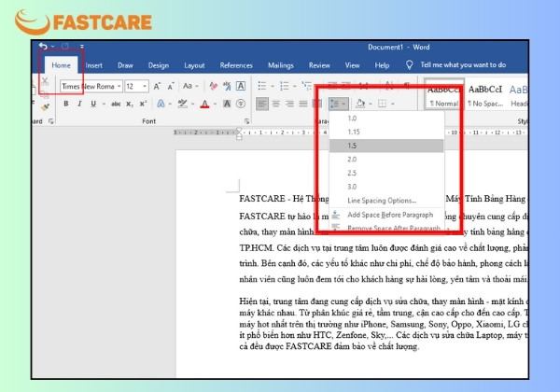Open the font size 12 combo box
560x392 pixels.
tap(136, 87)
